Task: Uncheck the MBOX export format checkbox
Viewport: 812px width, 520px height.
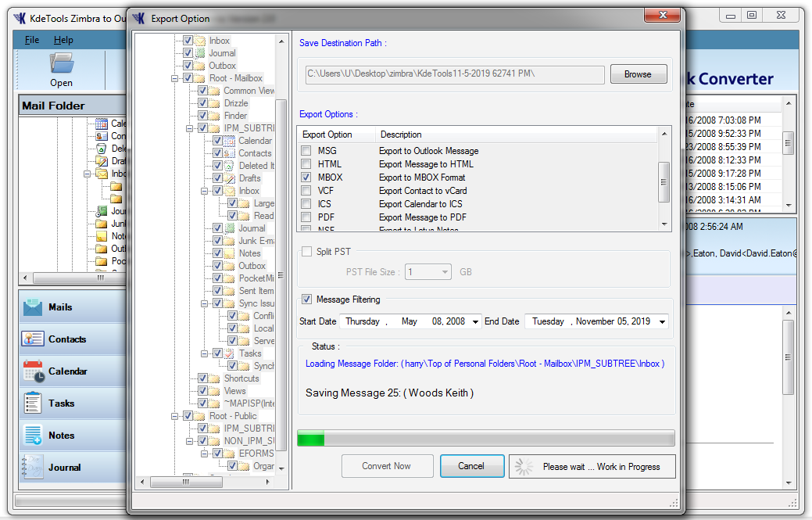Action: click(x=306, y=178)
